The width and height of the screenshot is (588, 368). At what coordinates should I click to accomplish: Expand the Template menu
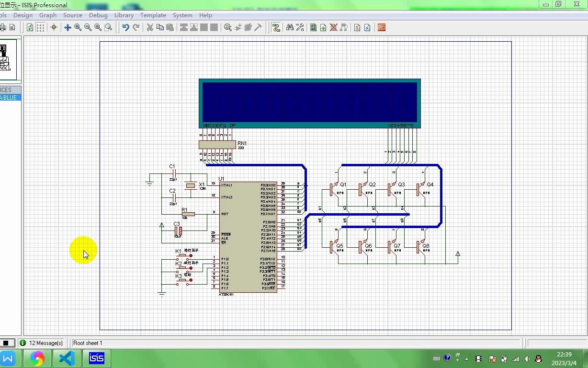click(153, 15)
